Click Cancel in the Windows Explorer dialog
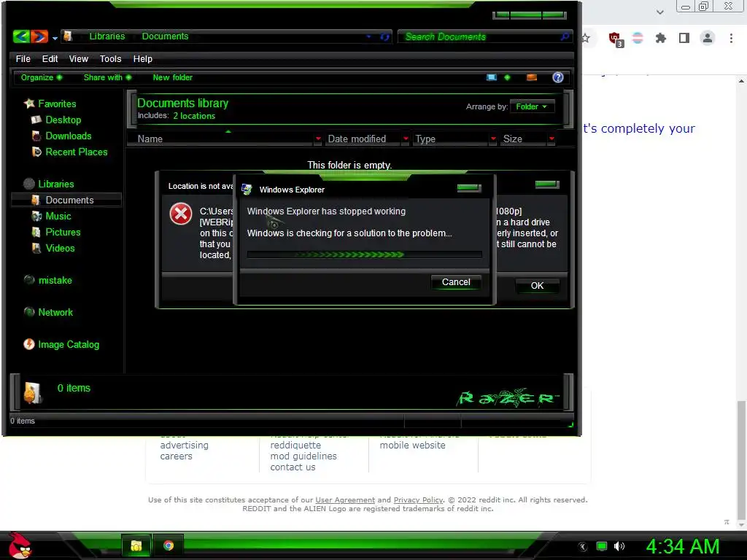747x560 pixels. click(x=456, y=282)
